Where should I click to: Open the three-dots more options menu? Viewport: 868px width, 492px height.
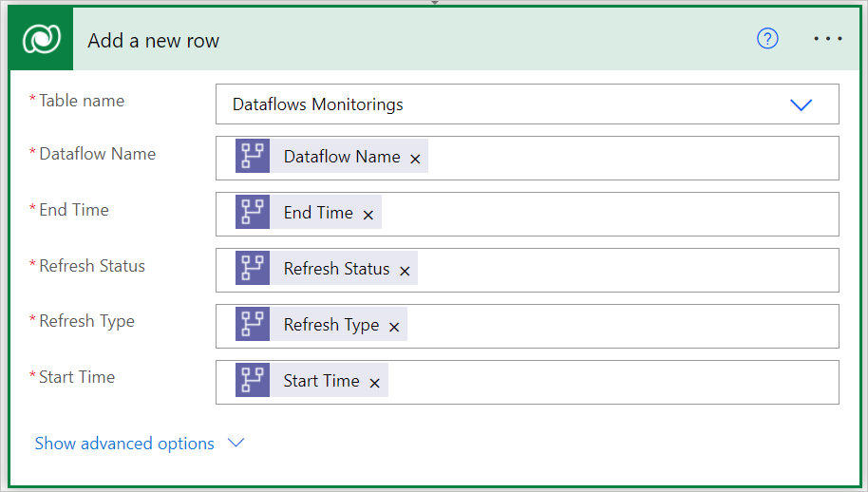click(828, 39)
